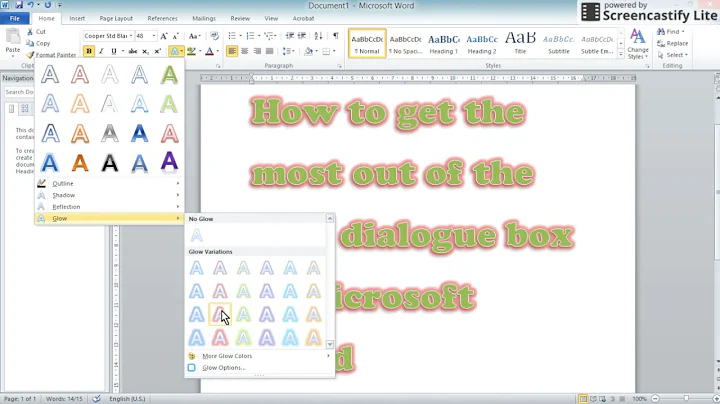Click the Replace button

[673, 43]
